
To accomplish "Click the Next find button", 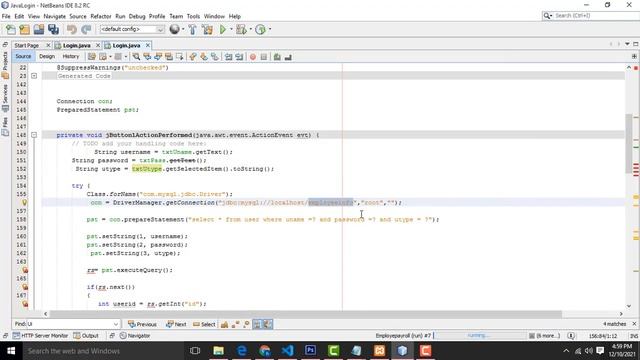I will (176, 324).
